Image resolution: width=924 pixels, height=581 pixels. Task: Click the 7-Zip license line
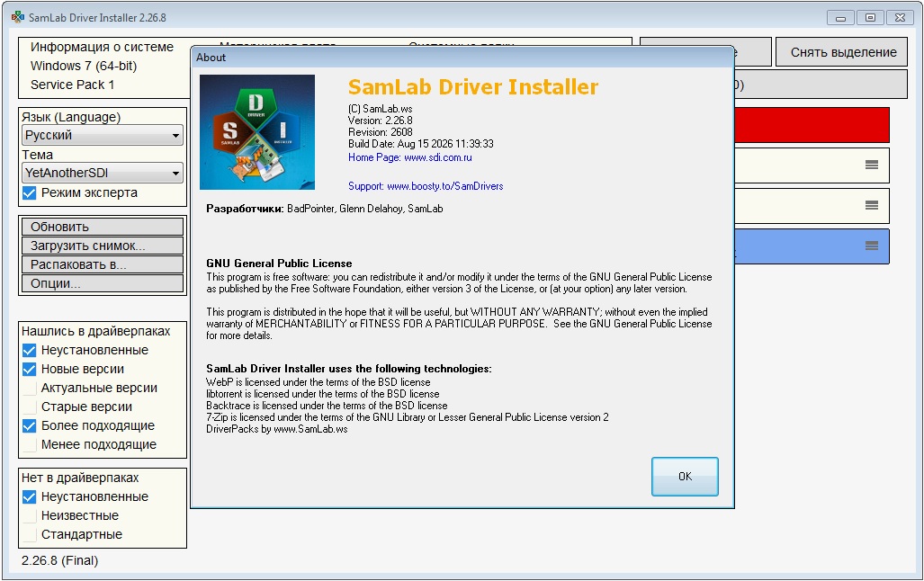coord(408,417)
